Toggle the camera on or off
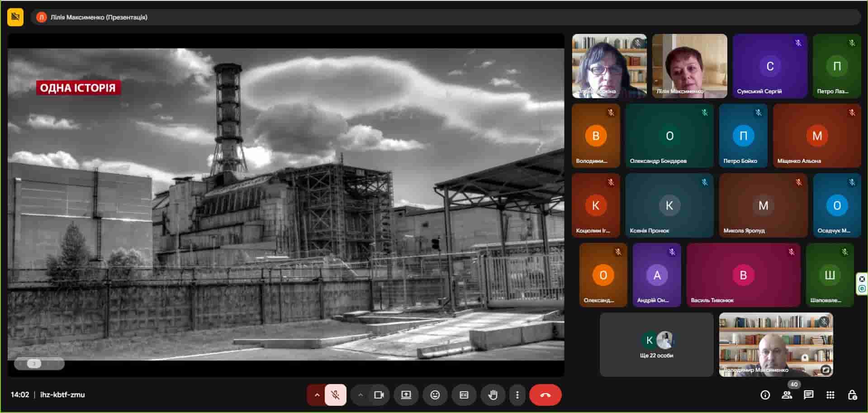 [x=379, y=395]
